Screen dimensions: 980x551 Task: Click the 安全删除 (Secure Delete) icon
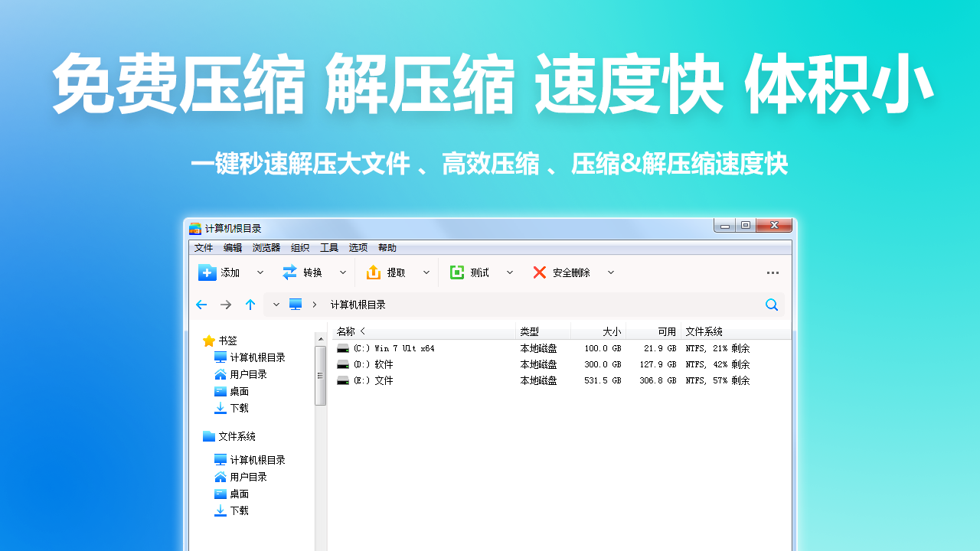point(540,272)
